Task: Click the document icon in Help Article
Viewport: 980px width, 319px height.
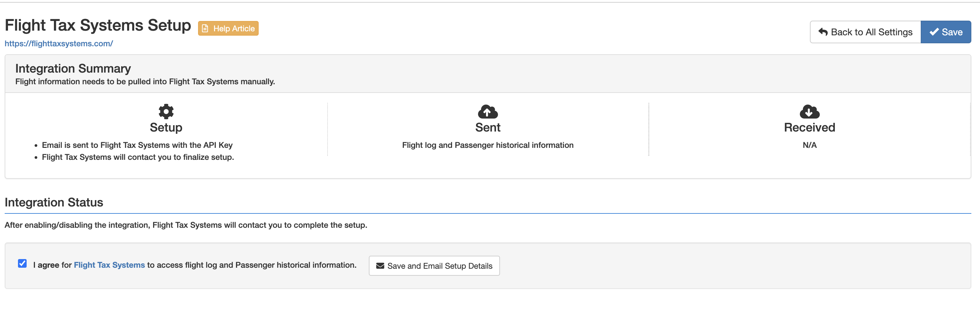Action: (x=205, y=29)
